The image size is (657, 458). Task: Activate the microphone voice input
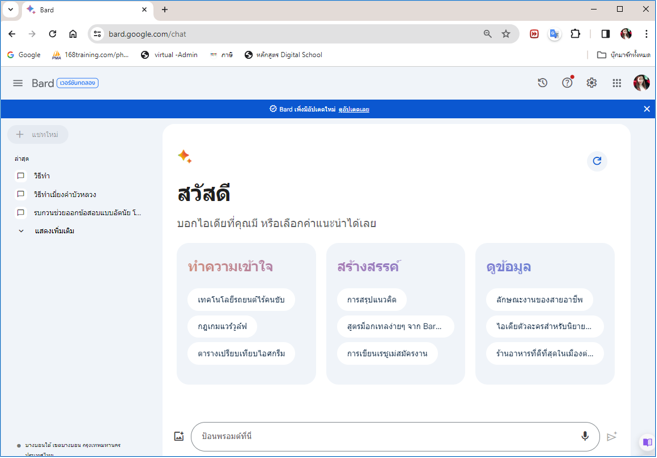pos(585,436)
